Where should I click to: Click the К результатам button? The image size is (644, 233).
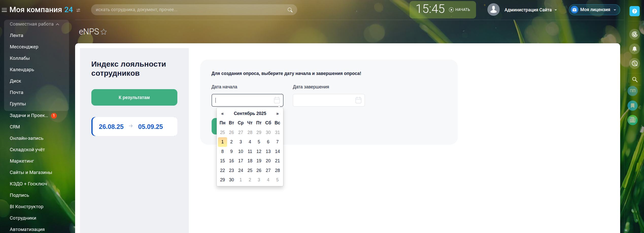pyautogui.click(x=134, y=98)
